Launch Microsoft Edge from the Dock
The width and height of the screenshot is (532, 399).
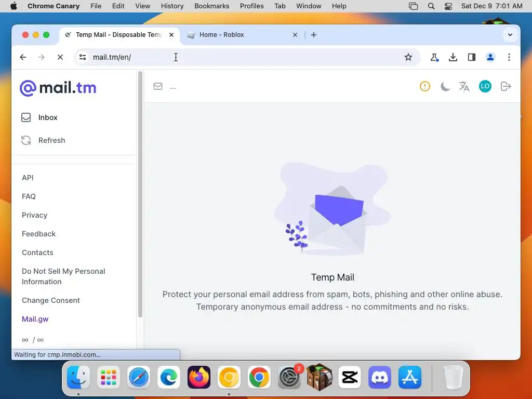tap(169, 377)
